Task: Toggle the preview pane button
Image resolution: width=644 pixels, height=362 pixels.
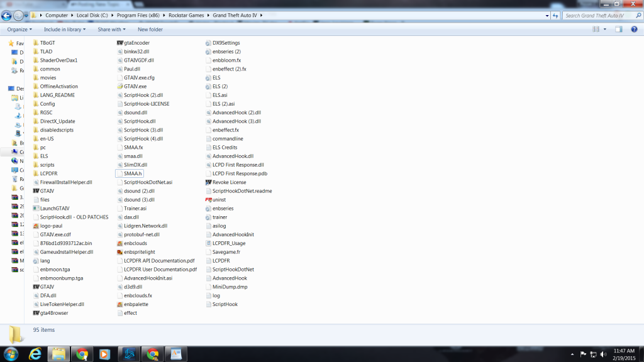Action: pos(619,30)
